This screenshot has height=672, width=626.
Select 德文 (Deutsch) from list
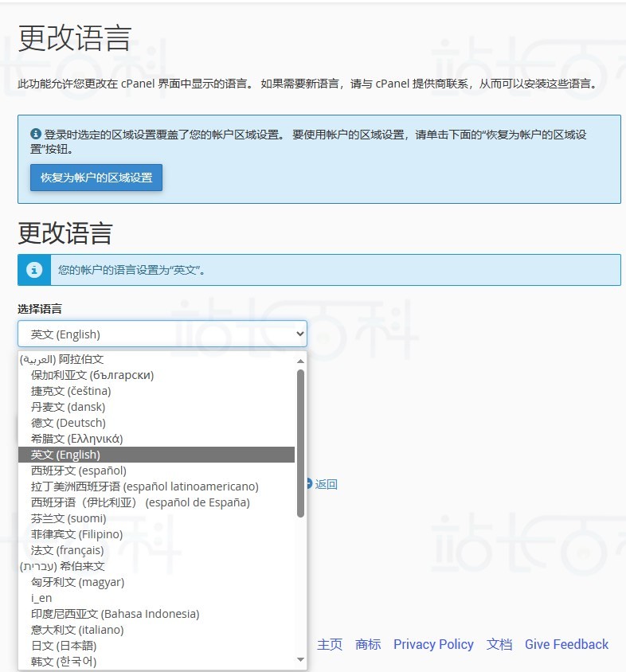(x=156, y=423)
